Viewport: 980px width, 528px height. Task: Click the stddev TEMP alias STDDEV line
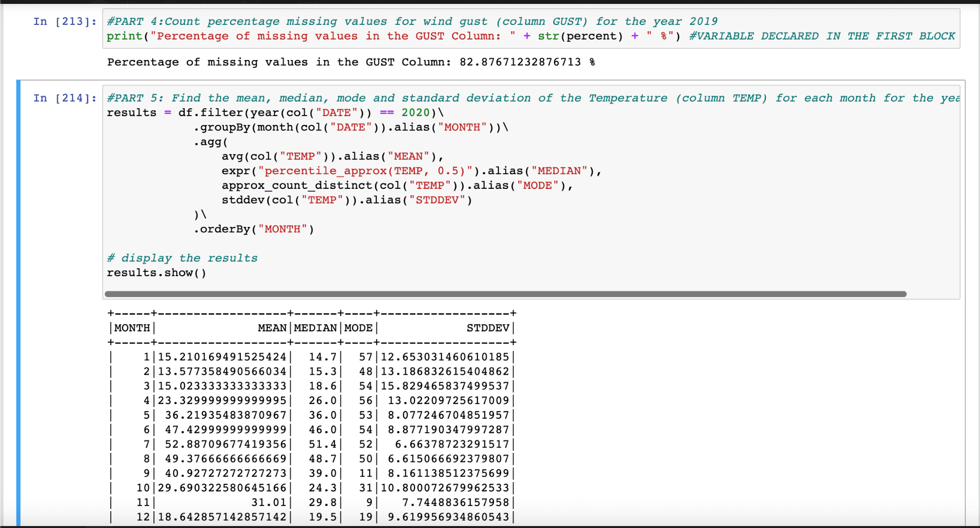click(347, 200)
